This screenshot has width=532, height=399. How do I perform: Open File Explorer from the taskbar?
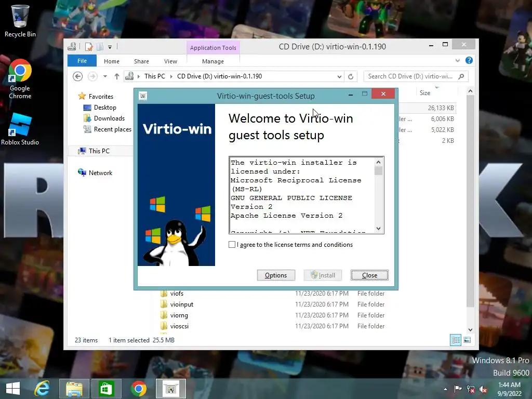(74, 389)
